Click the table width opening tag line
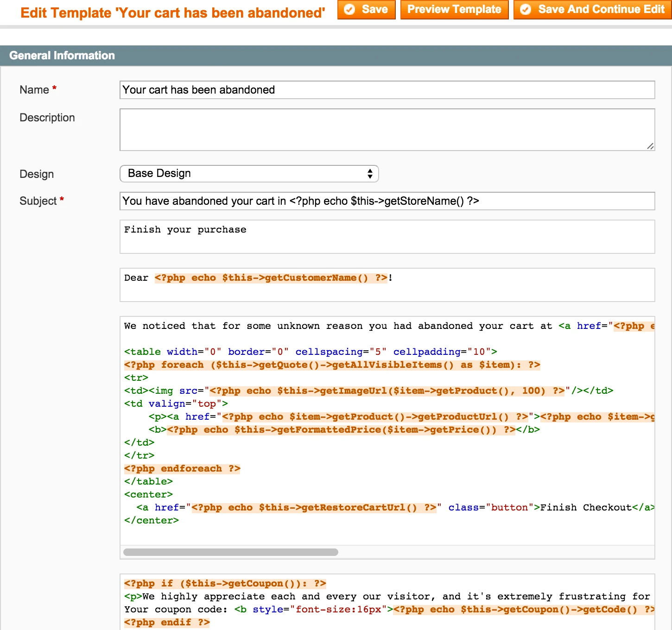The width and height of the screenshot is (672, 630). 311,352
